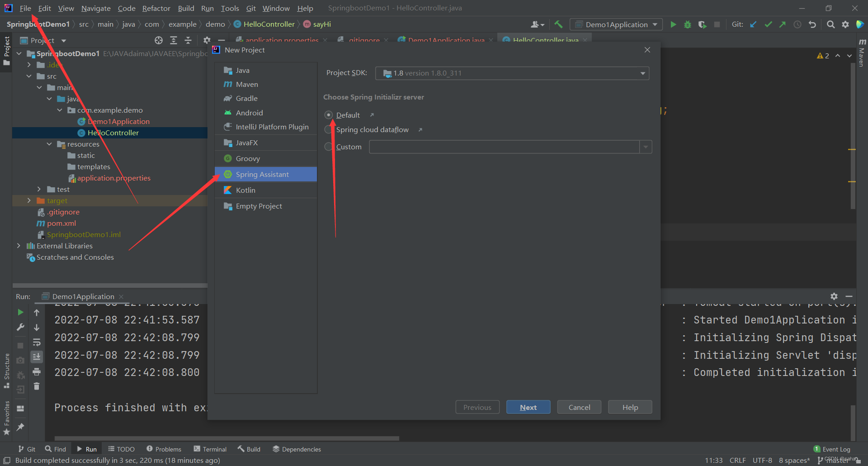Viewport: 868px width, 466px height.
Task: Select pom.xml in project tree
Action: pos(61,223)
